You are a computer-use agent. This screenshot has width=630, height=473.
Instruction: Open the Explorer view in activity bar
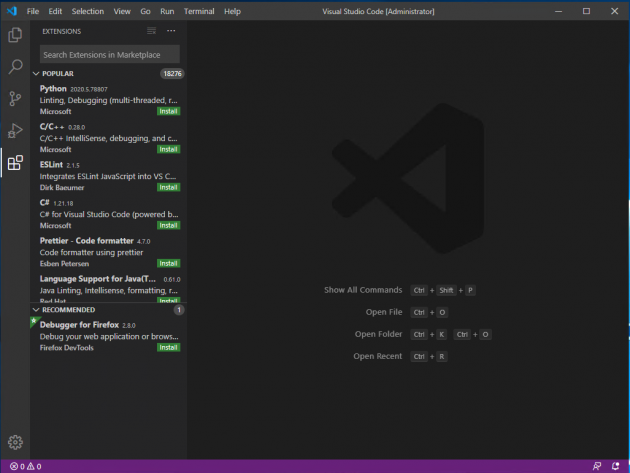(15, 35)
